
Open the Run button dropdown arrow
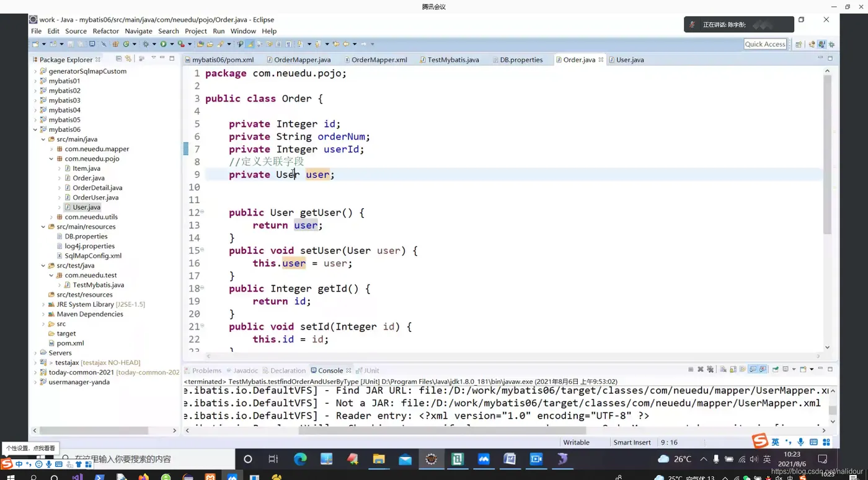tap(172, 44)
